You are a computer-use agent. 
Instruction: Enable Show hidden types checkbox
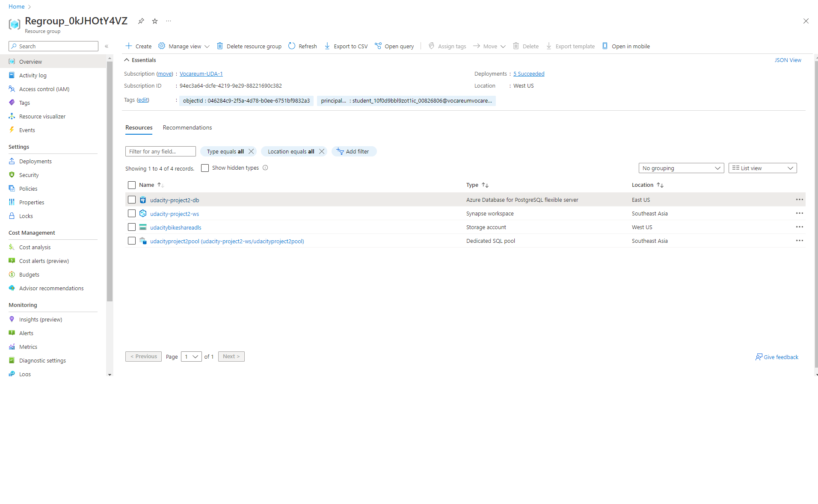tap(205, 168)
